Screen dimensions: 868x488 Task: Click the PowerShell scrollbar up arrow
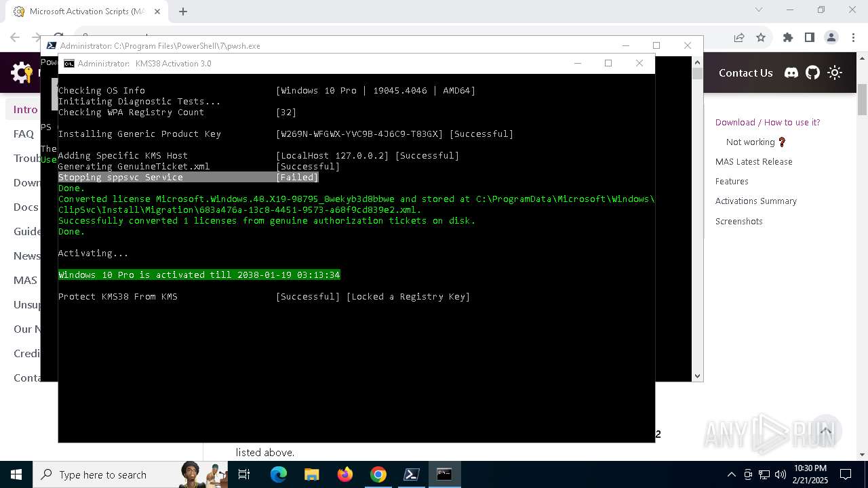(x=697, y=62)
